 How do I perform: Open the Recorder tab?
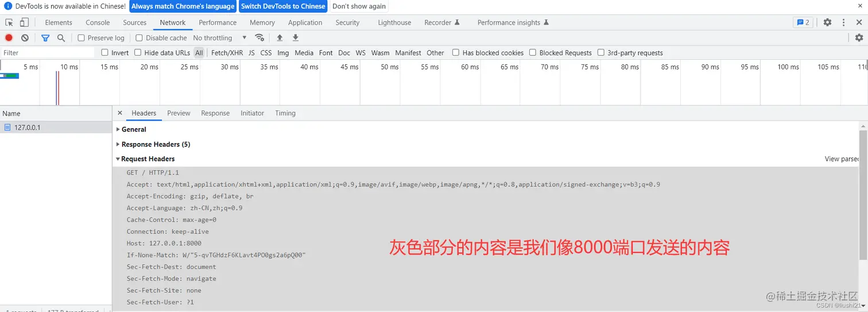tap(442, 22)
